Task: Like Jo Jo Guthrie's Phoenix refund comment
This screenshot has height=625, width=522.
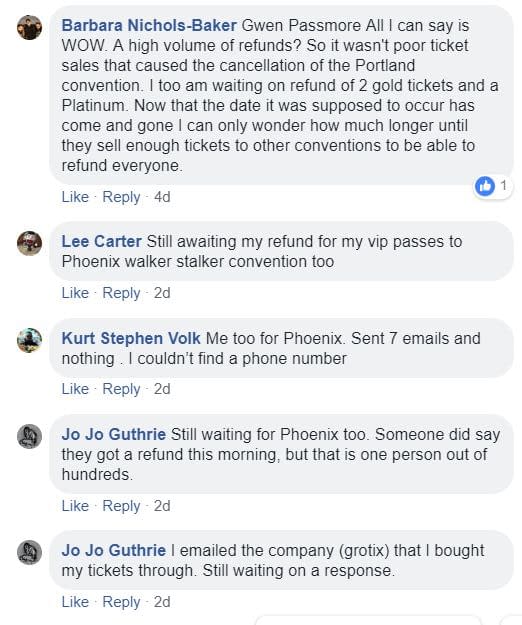Action: [75, 506]
